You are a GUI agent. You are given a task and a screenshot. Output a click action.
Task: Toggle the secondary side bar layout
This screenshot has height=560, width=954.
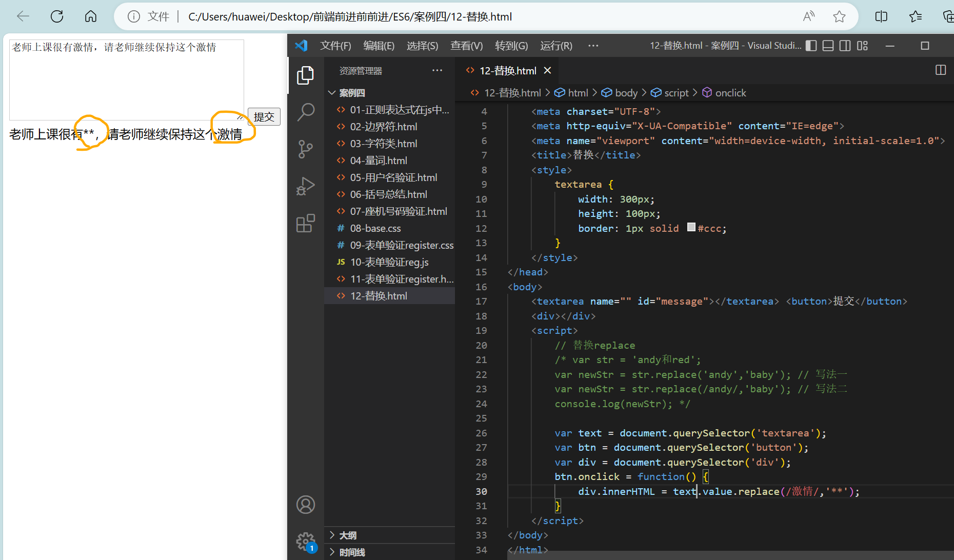845,46
